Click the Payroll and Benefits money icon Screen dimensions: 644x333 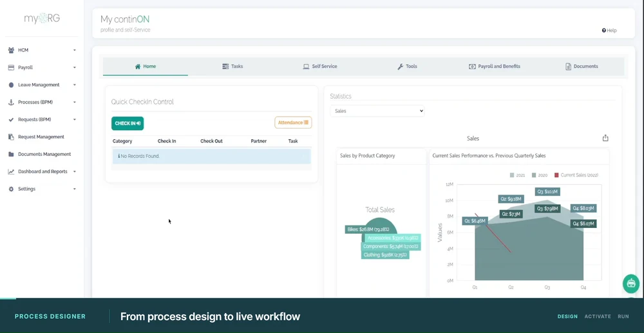tap(472, 66)
